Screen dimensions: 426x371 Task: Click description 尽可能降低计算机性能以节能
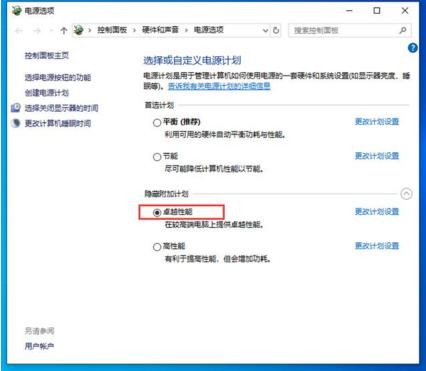(x=214, y=169)
